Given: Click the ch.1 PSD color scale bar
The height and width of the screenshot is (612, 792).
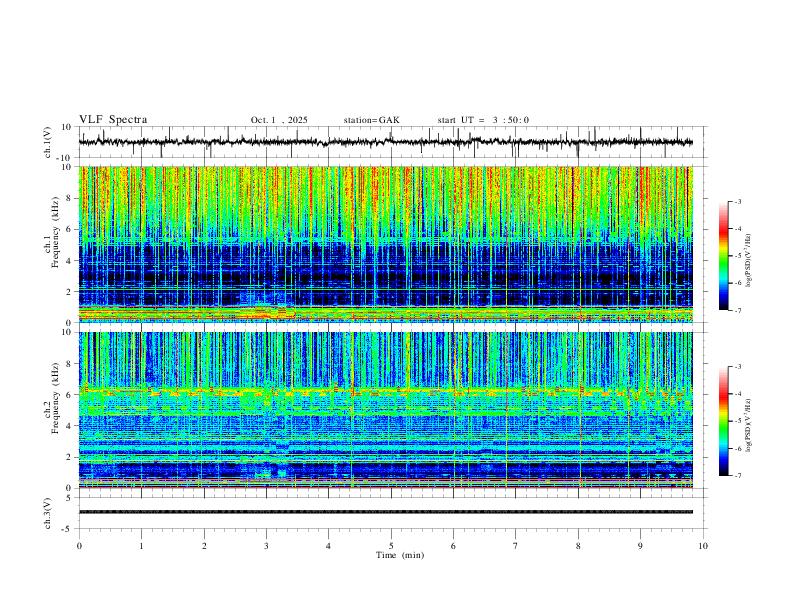Looking at the screenshot, I should (723, 256).
